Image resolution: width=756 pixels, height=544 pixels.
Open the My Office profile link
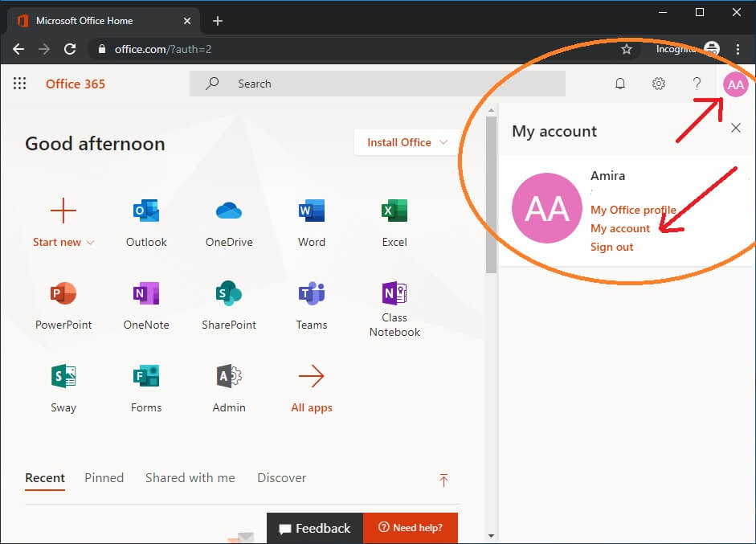point(633,210)
